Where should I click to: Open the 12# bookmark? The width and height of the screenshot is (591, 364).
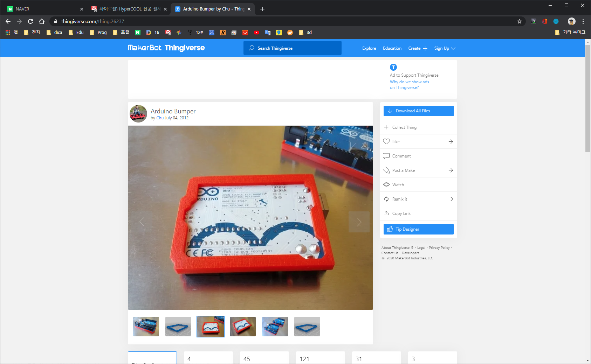195,33
